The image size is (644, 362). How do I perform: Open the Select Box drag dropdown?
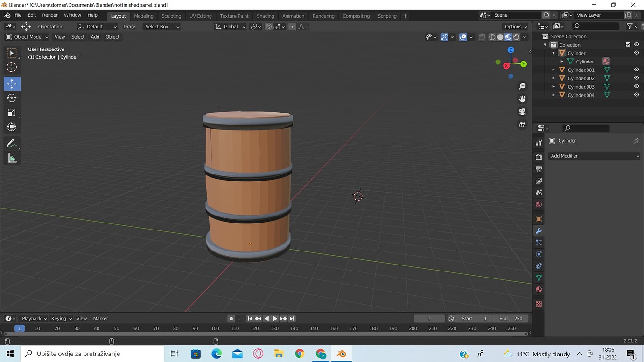161,26
